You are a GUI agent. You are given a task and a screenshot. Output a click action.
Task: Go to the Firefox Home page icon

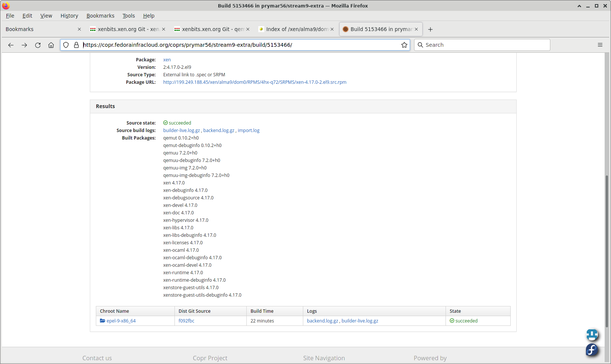click(x=51, y=45)
